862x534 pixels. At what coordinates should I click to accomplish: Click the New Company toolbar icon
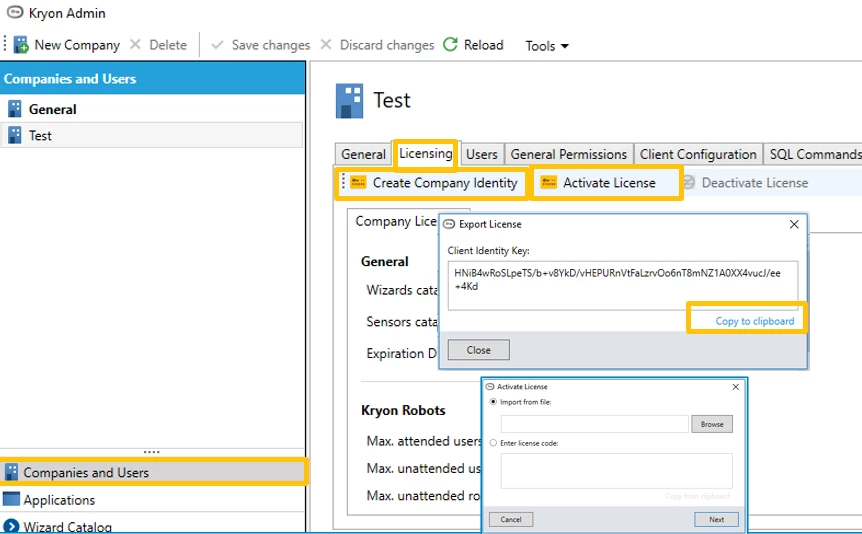click(21, 45)
